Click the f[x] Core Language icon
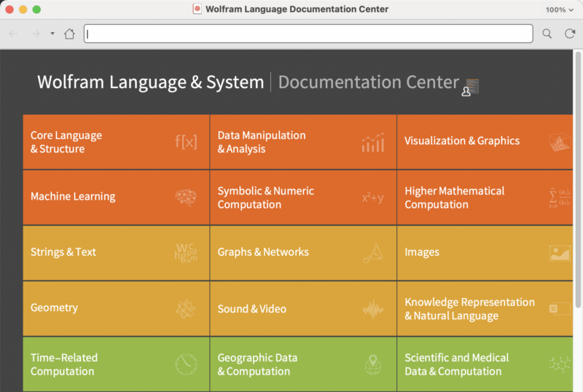Image resolution: width=583 pixels, height=392 pixels. (x=186, y=141)
